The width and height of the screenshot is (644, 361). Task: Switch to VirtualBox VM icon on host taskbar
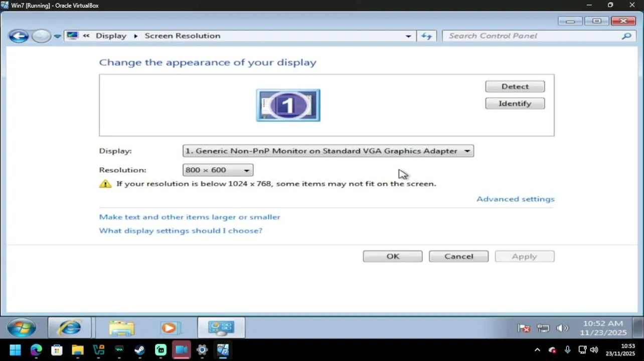(223, 349)
